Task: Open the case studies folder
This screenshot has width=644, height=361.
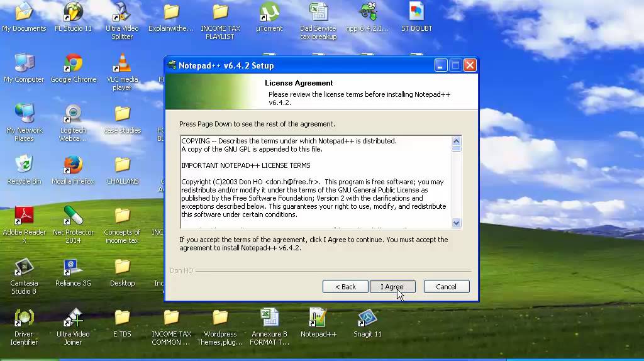Action: point(122,119)
